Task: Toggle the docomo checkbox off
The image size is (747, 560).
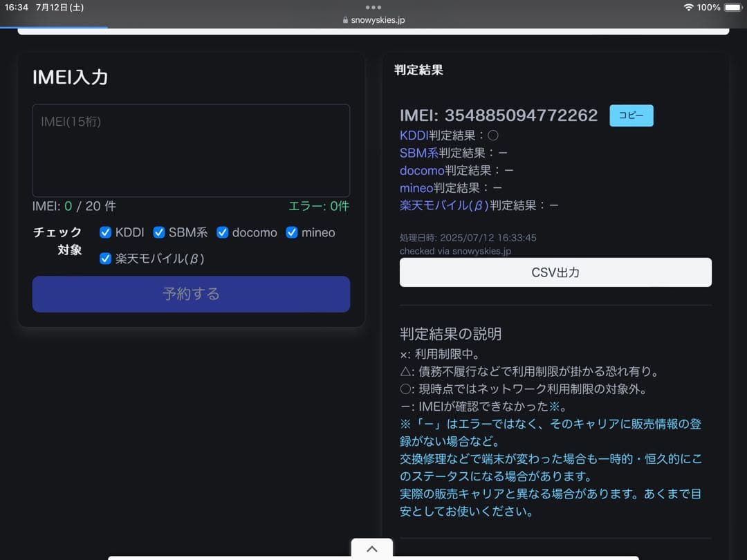Action: 223,232
